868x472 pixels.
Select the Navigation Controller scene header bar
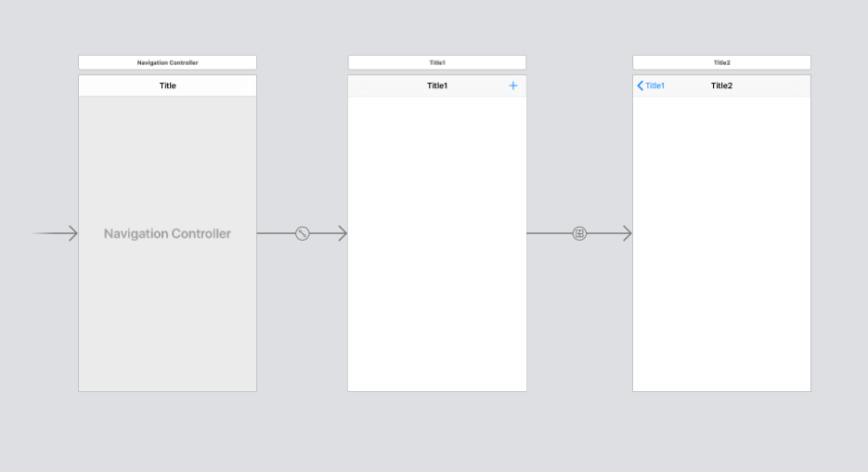click(x=167, y=62)
